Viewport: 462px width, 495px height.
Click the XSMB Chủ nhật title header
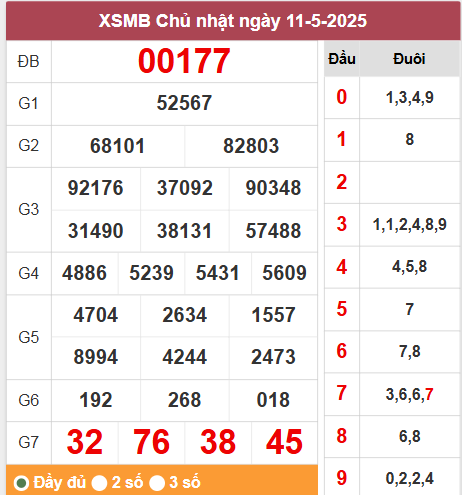[x=233, y=21]
